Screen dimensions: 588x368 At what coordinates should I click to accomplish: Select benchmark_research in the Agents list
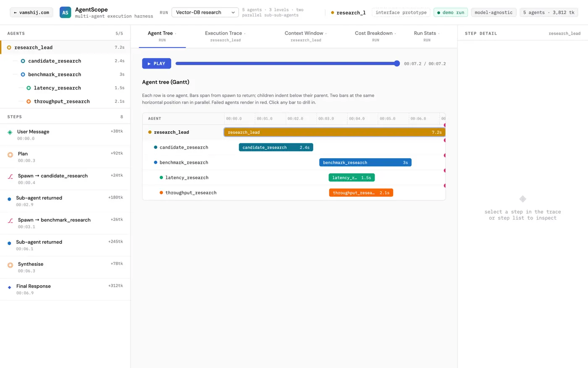click(x=65, y=74)
